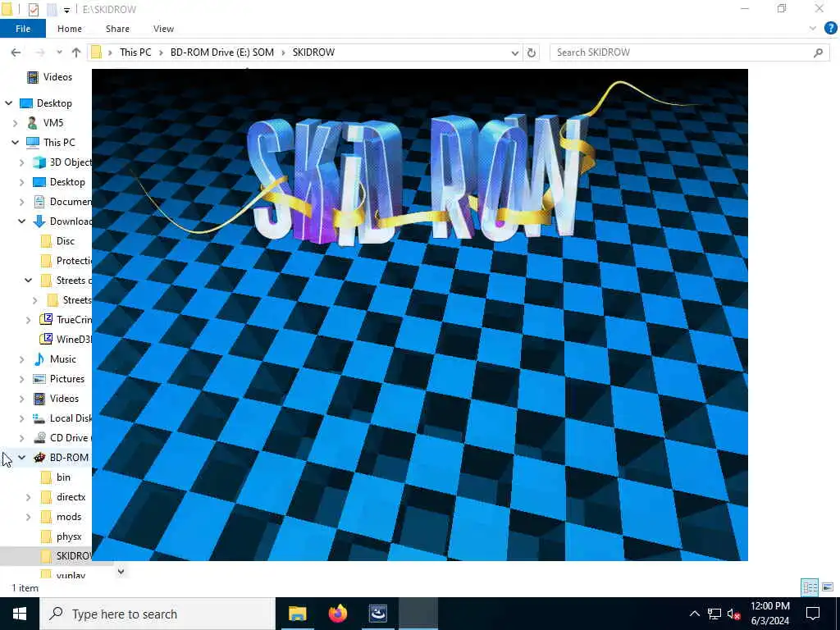
Task: Click the taskbar search box
Action: pyautogui.click(x=157, y=614)
